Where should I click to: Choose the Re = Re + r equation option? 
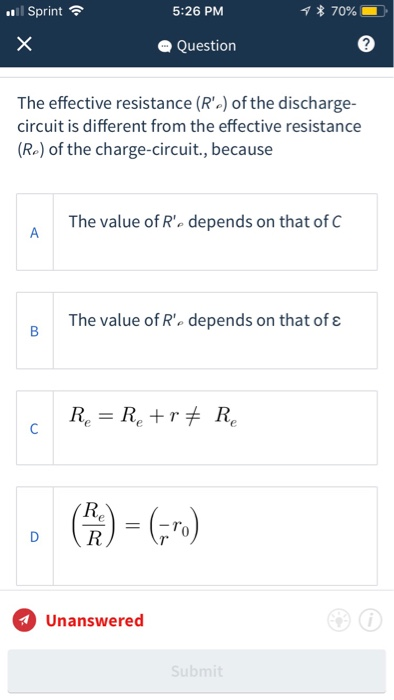pyautogui.click(x=197, y=428)
